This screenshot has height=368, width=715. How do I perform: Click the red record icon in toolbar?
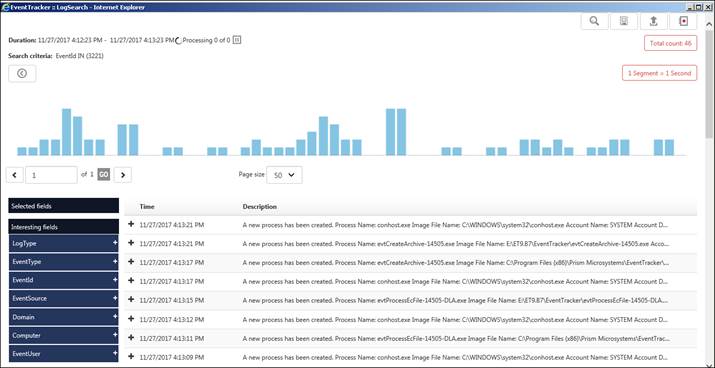pyautogui.click(x=683, y=21)
